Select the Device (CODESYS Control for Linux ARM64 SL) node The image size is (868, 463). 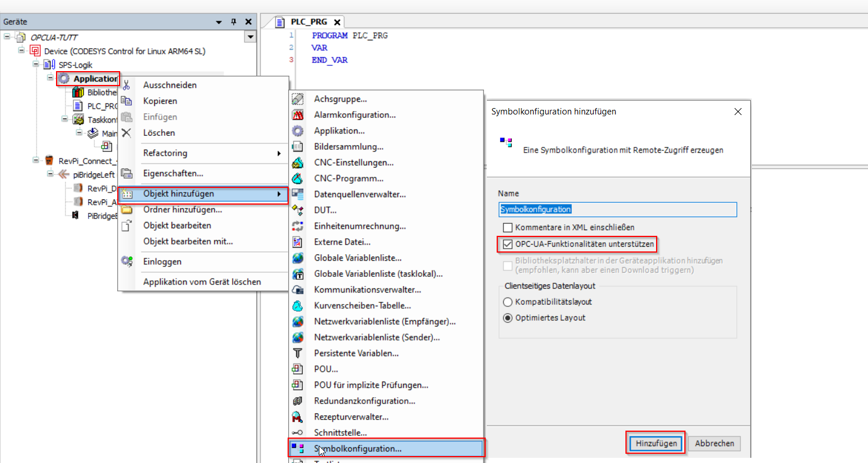coord(125,51)
